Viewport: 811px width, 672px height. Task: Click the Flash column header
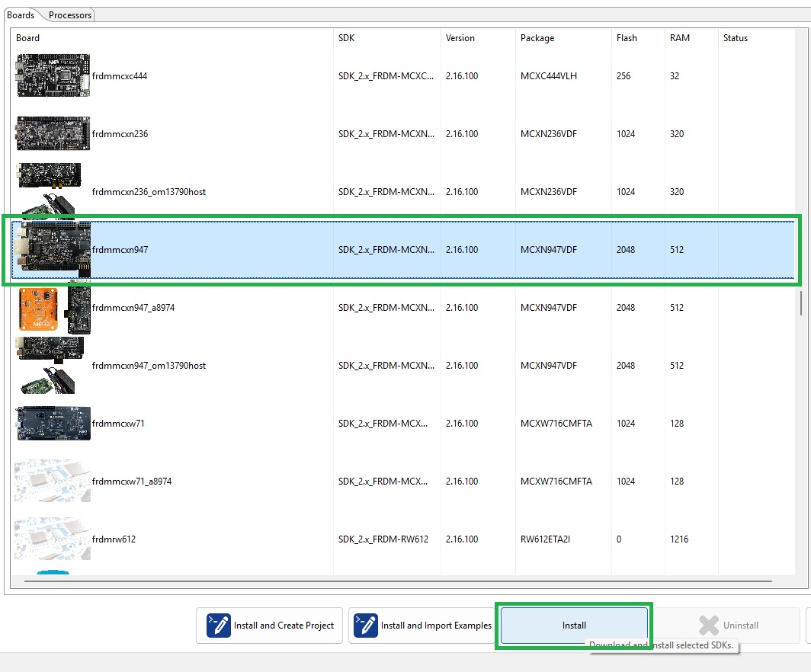point(625,37)
